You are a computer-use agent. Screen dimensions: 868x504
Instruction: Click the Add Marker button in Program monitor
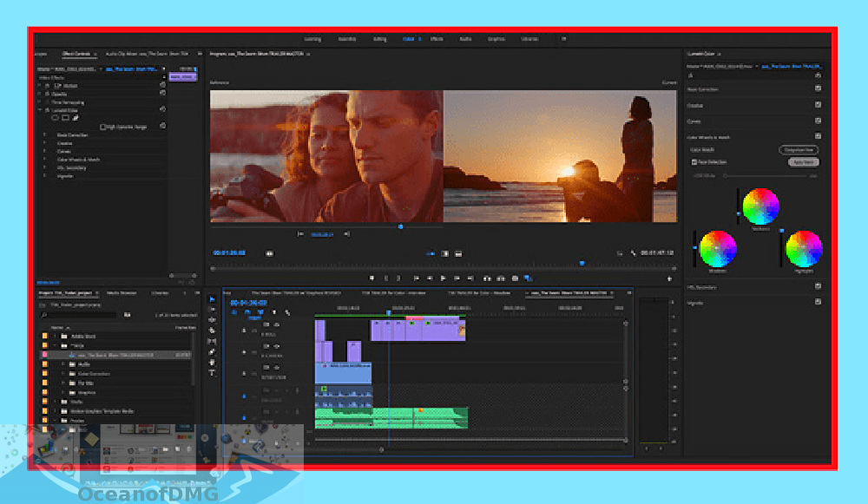coord(372,278)
